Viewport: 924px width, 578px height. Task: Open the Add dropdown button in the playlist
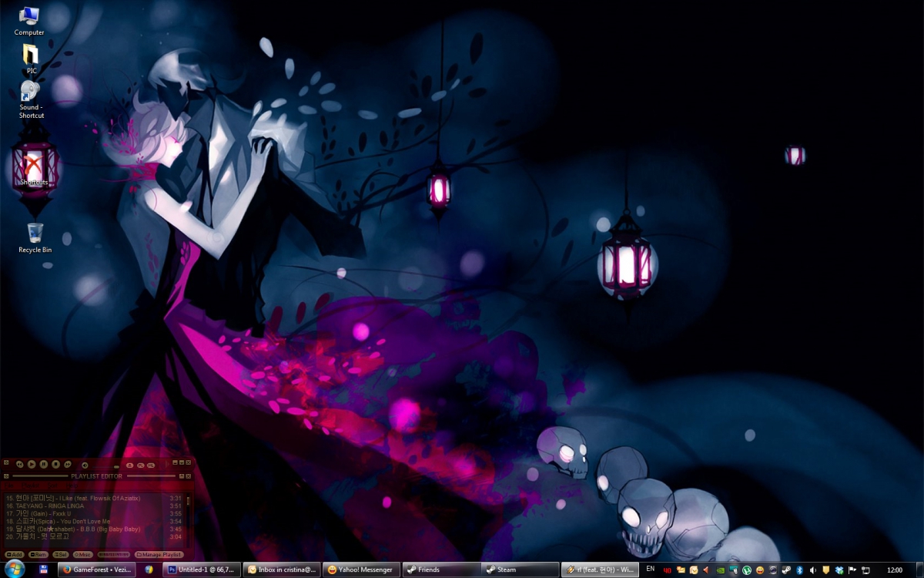click(x=14, y=555)
